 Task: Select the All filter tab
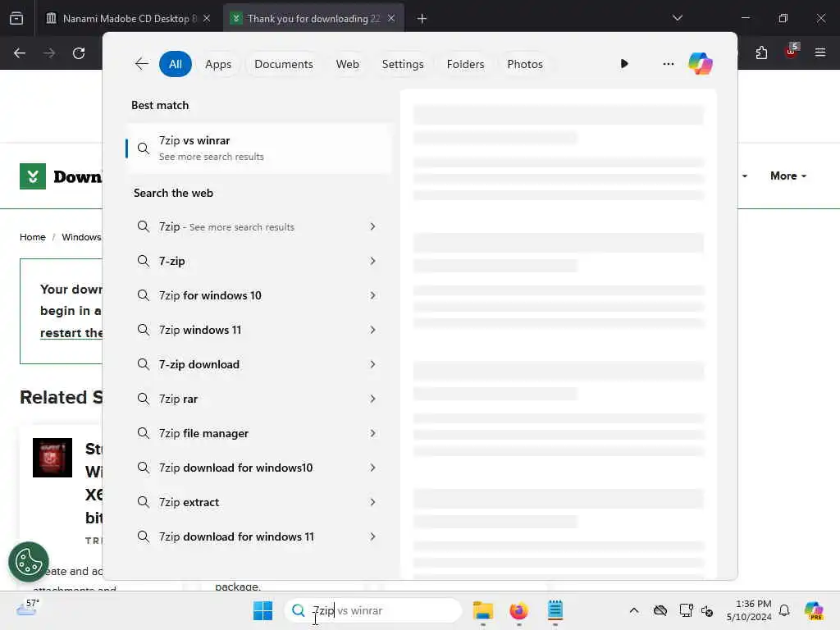click(176, 64)
